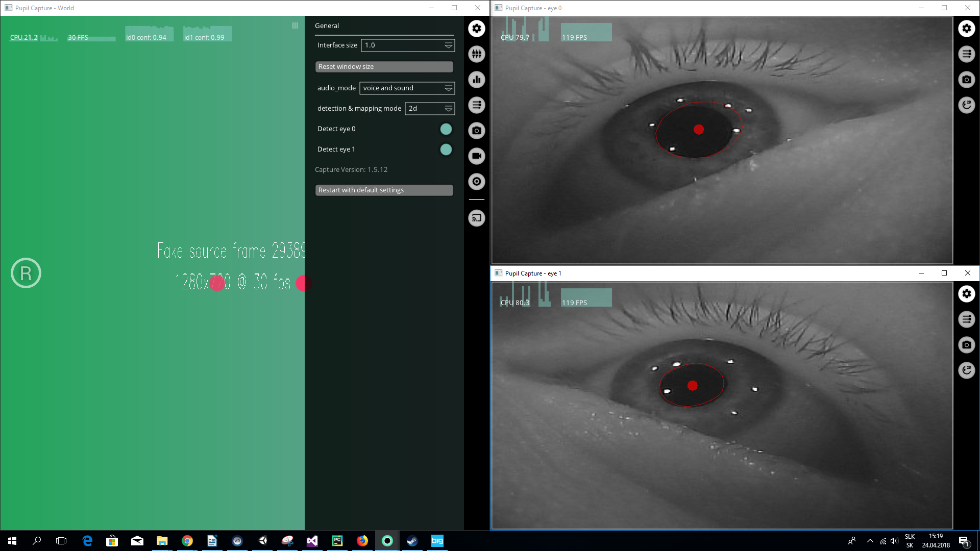Open Firefox from taskbar

[x=362, y=541]
